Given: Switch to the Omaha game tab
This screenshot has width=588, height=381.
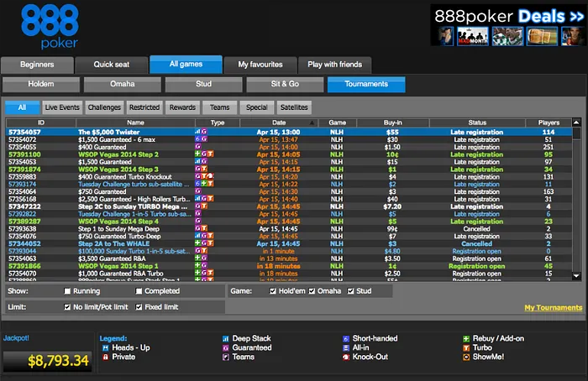Looking at the screenshot, I should pyautogui.click(x=123, y=84).
